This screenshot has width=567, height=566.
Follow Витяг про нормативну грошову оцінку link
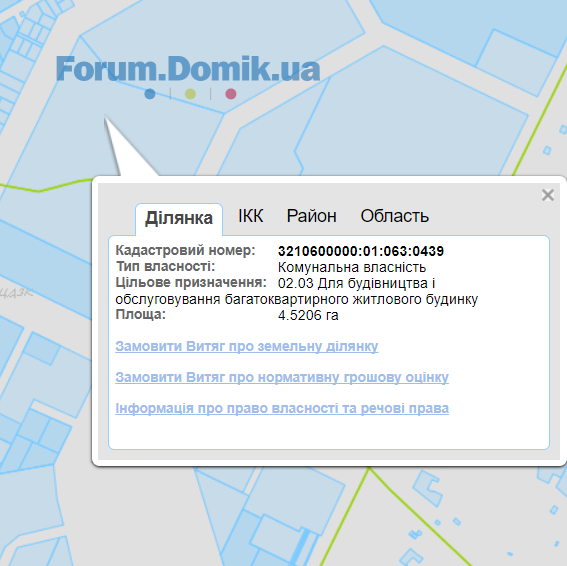pos(282,377)
